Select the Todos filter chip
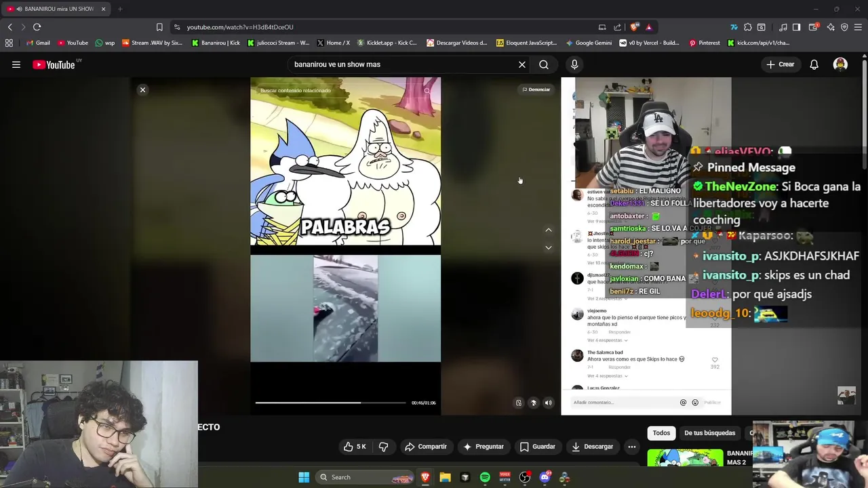The height and width of the screenshot is (488, 868). tap(661, 433)
